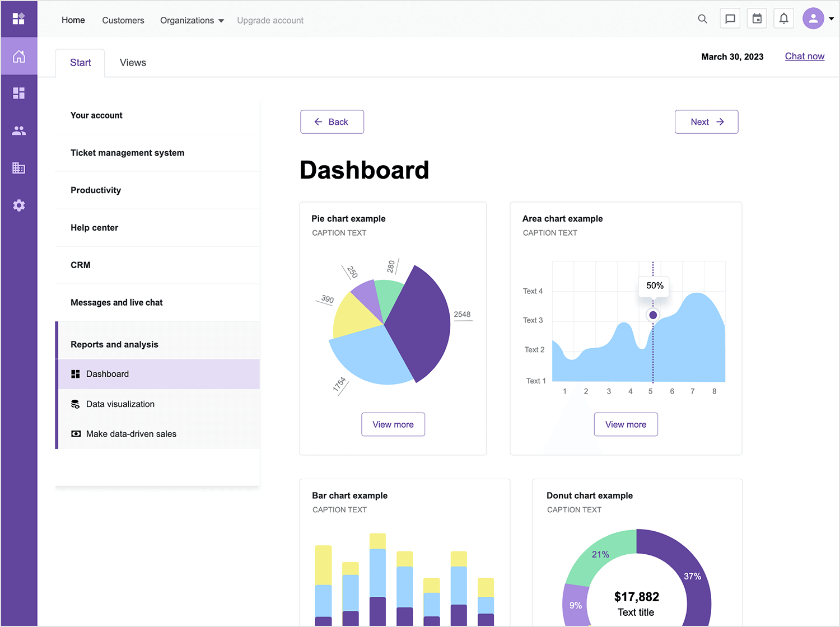Expand the user account dropdown arrow
Screen dimensions: 840x627
tap(832, 19)
